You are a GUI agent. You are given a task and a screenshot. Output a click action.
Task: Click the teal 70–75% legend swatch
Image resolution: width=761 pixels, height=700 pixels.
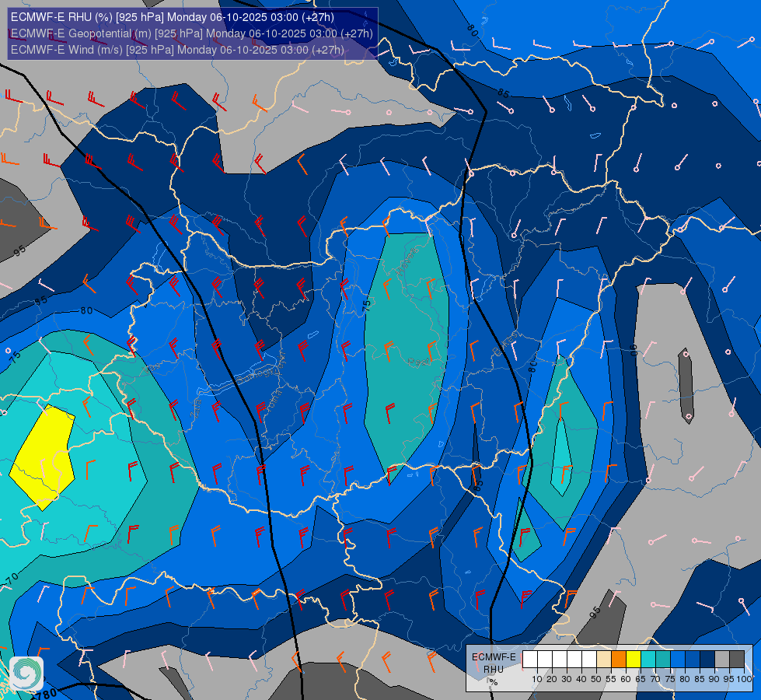coord(663,660)
